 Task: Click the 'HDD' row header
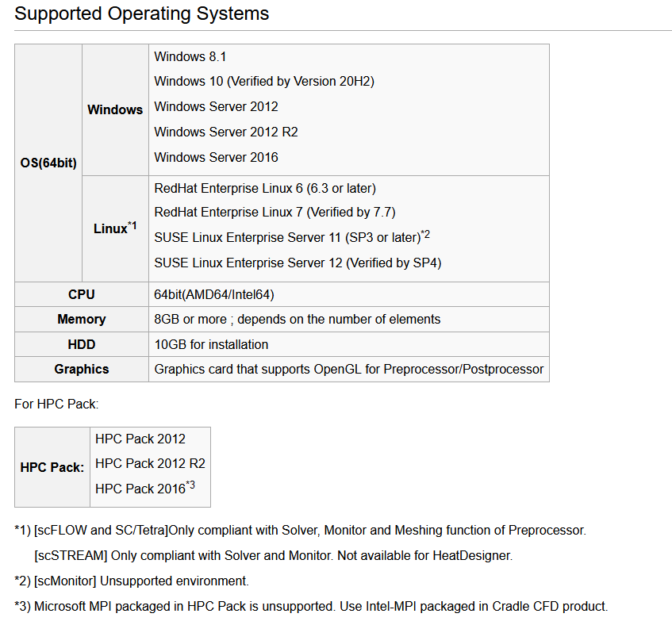(x=82, y=344)
